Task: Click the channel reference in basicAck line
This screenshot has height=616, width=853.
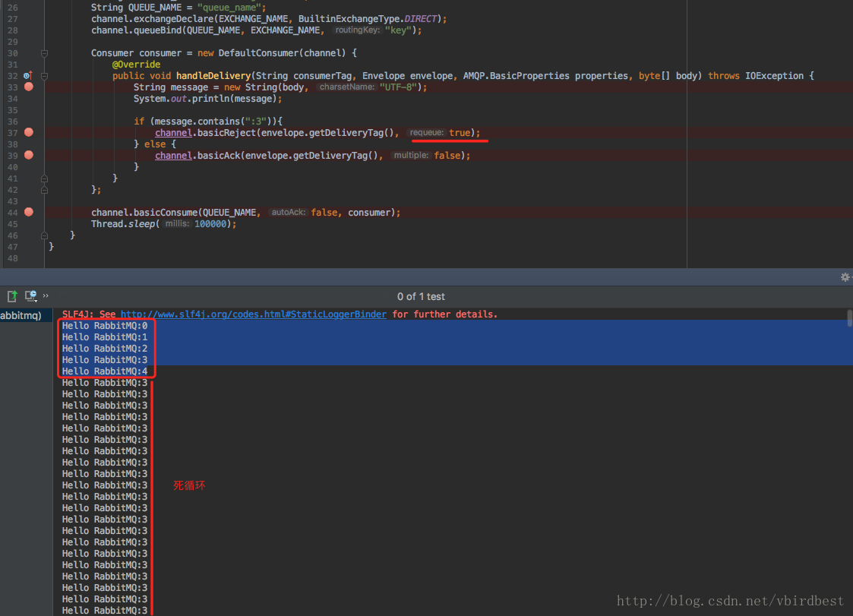Action: 173,156
